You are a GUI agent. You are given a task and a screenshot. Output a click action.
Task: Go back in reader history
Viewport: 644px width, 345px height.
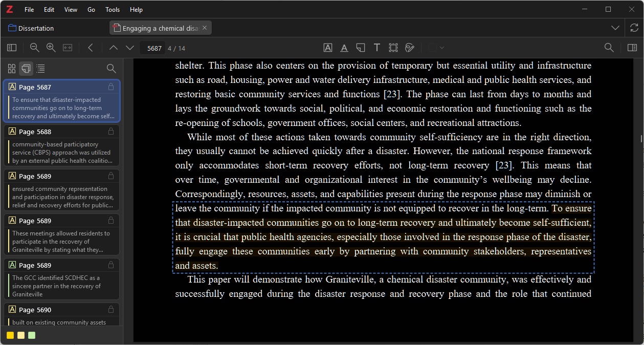point(91,48)
